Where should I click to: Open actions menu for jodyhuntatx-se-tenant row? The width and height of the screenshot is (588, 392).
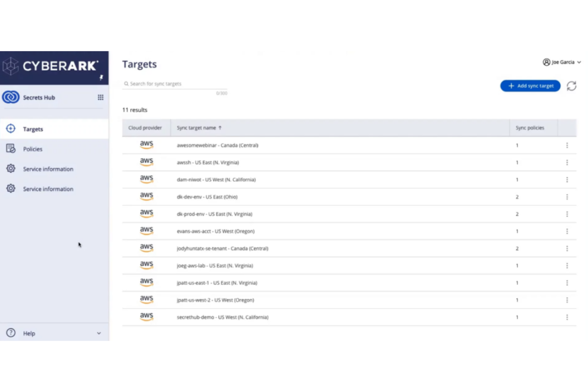point(567,248)
